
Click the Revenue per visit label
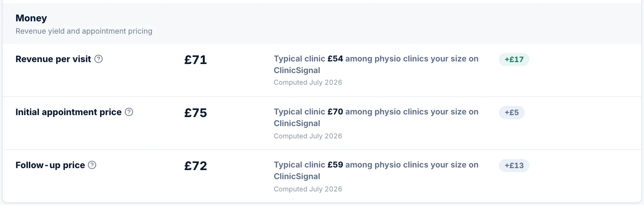click(53, 59)
